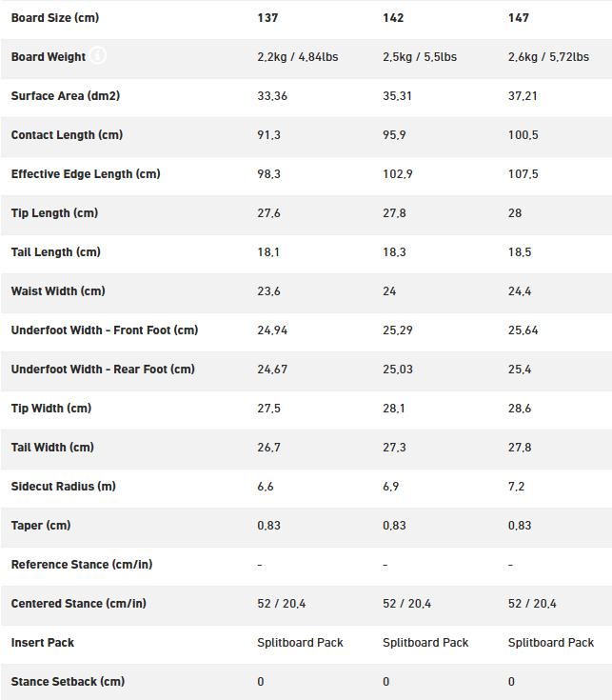Click the Reference Stance (cm/in) label
This screenshot has height=700, width=612.
82,564
